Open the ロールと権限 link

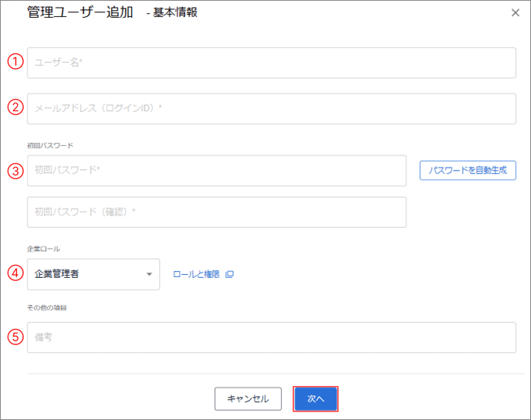196,274
